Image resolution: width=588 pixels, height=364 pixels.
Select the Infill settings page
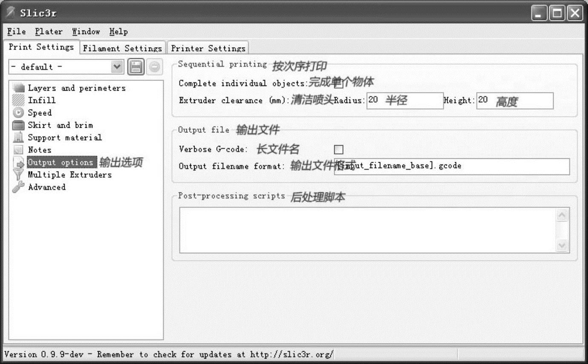[42, 100]
